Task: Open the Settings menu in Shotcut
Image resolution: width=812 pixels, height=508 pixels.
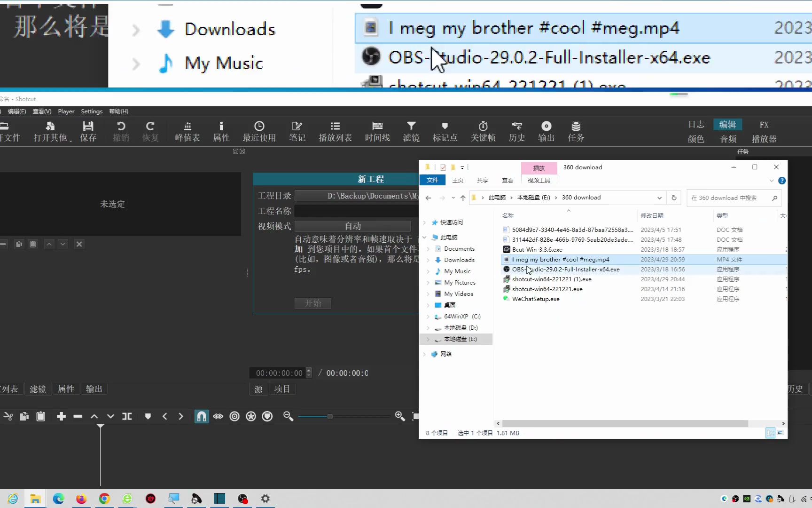Action: pos(92,111)
